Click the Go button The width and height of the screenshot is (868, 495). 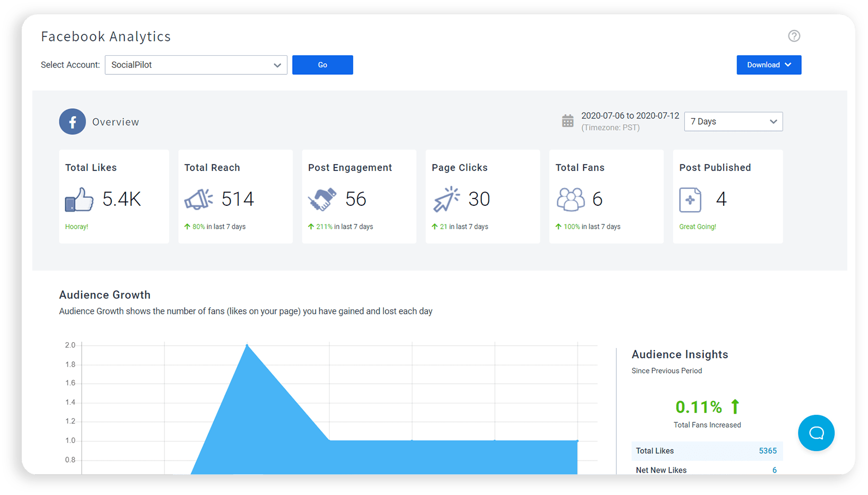click(322, 65)
